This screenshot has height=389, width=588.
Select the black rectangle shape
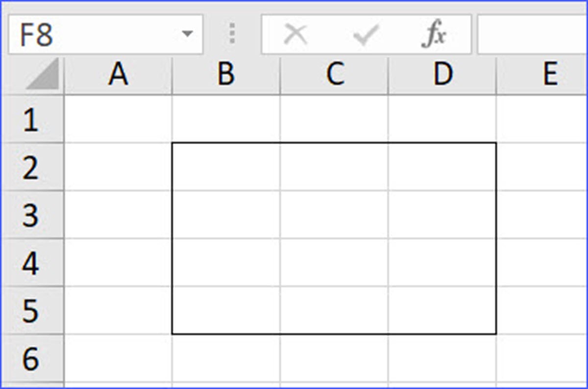[x=334, y=142]
